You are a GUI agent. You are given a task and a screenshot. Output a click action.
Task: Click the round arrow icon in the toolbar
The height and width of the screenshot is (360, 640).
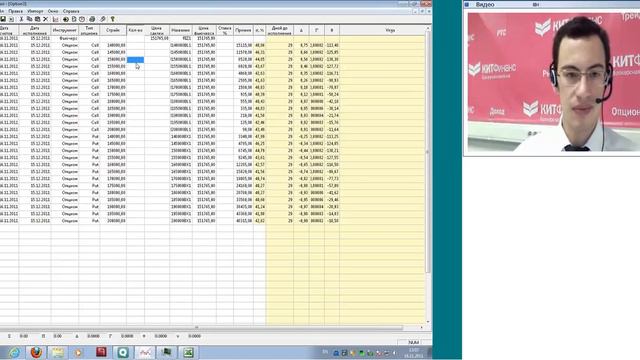coord(65,19)
